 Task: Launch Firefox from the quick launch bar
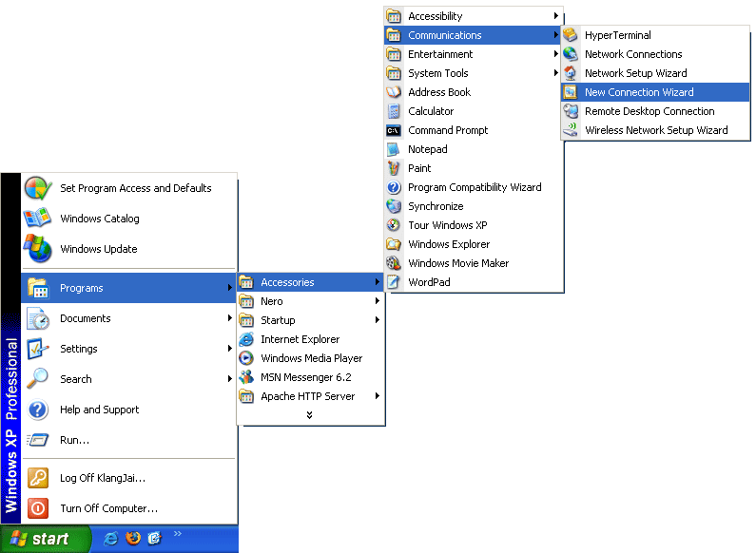133,538
